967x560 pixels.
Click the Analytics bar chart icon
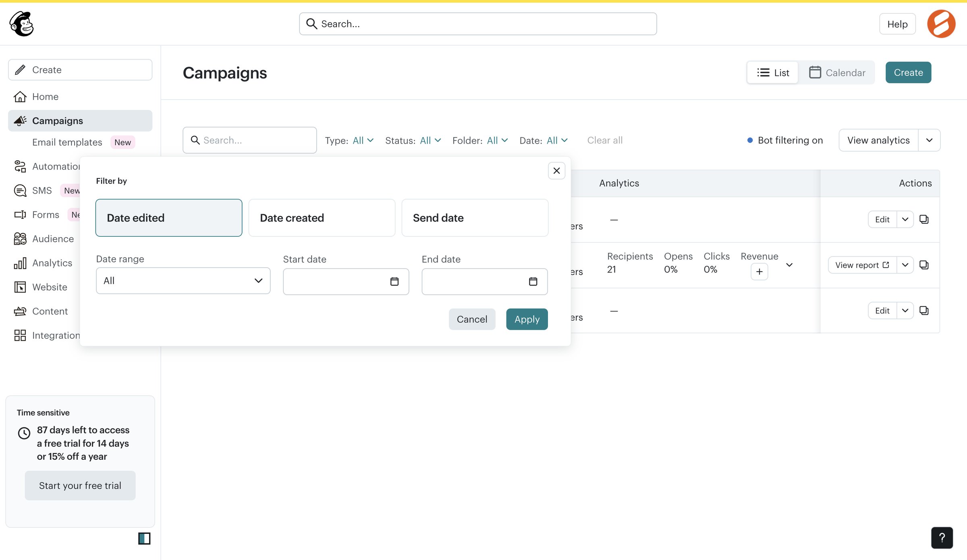(20, 263)
